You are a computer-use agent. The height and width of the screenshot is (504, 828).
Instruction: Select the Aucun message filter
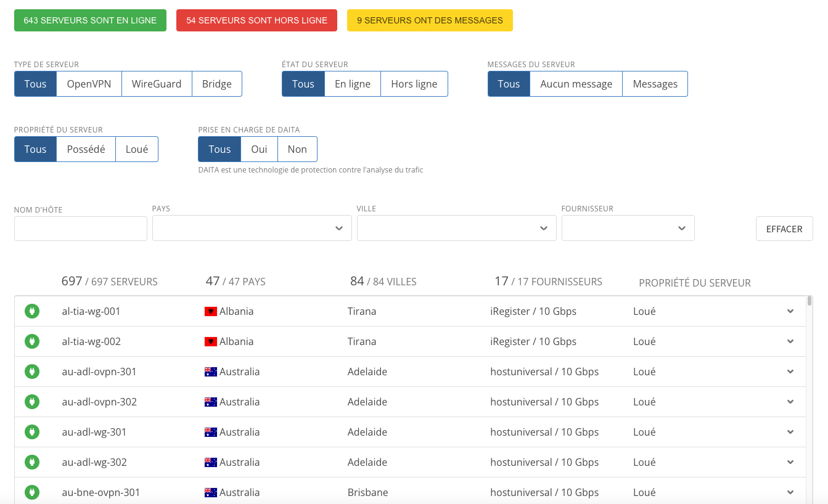pos(576,84)
